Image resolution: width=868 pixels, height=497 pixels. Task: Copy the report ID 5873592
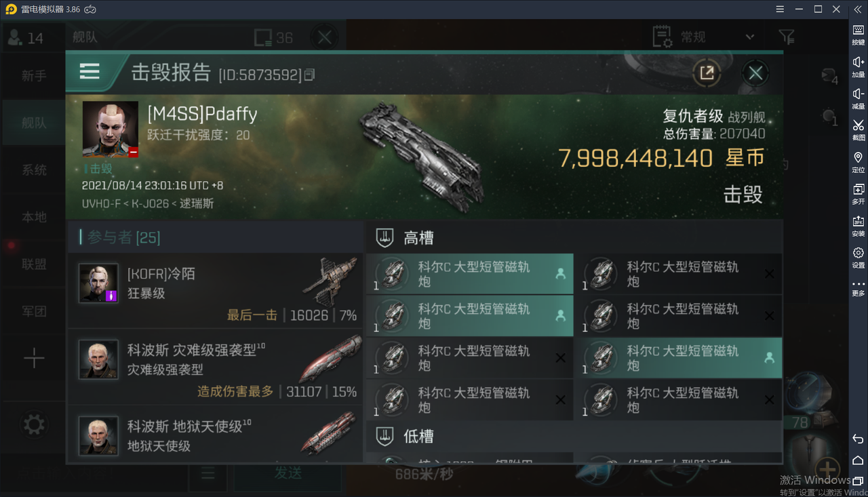pos(309,75)
